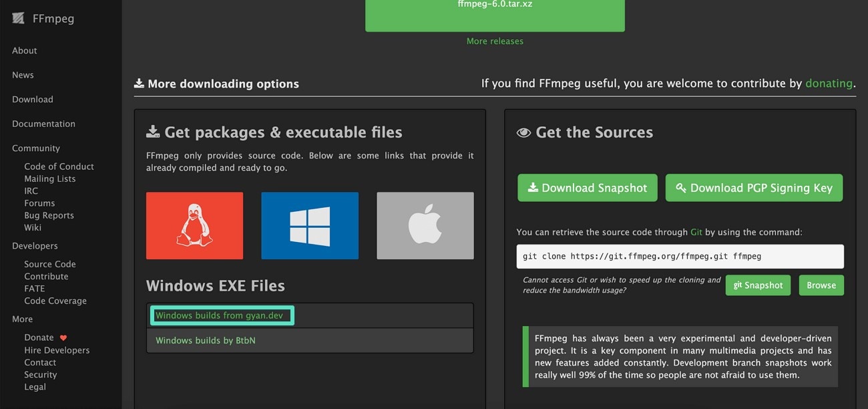Select the Linux penguin package tile

point(194,226)
